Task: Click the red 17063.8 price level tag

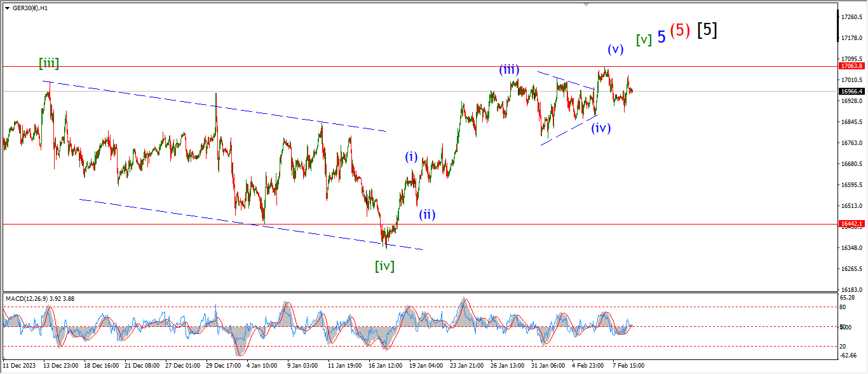Action: (x=851, y=66)
